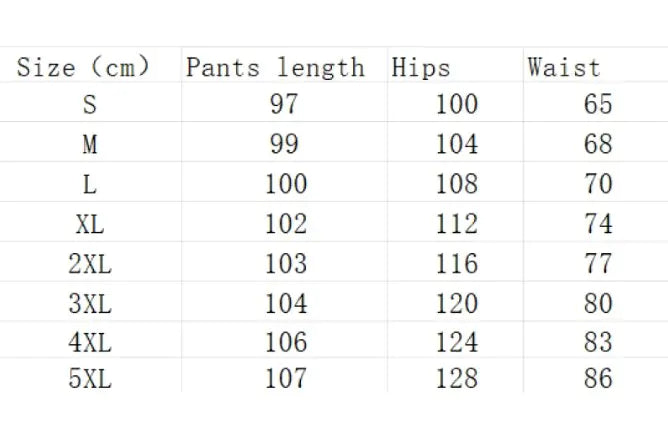Click the "Size (cm)" column header
Image resolution: width=668 pixels, height=433 pixels.
83,68
